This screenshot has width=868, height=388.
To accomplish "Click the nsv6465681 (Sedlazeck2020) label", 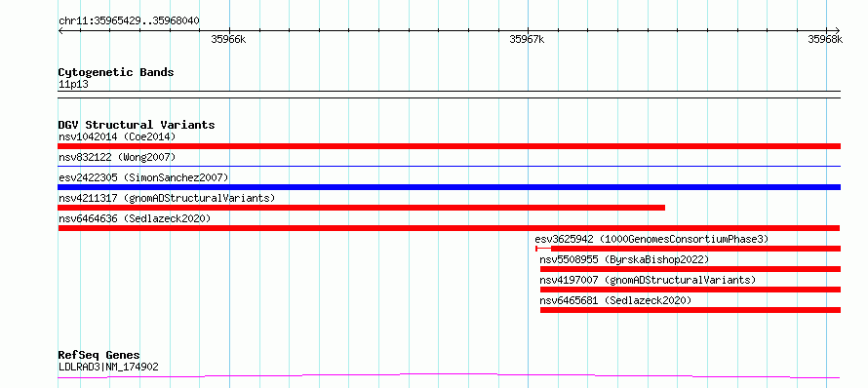I will pos(615,300).
